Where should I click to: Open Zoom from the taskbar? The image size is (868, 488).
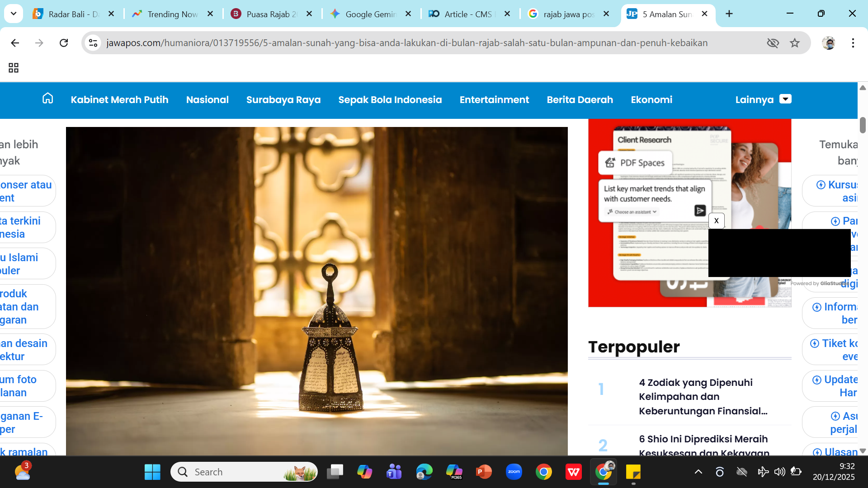(514, 472)
